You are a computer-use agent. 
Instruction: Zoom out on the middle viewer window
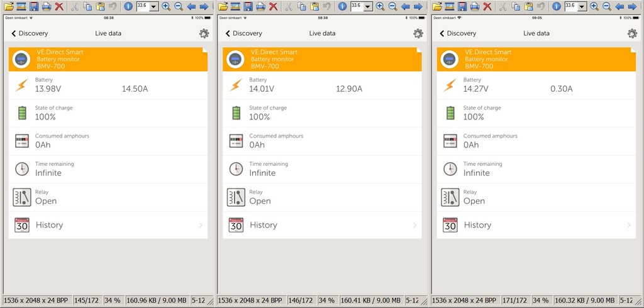pyautogui.click(x=392, y=6)
